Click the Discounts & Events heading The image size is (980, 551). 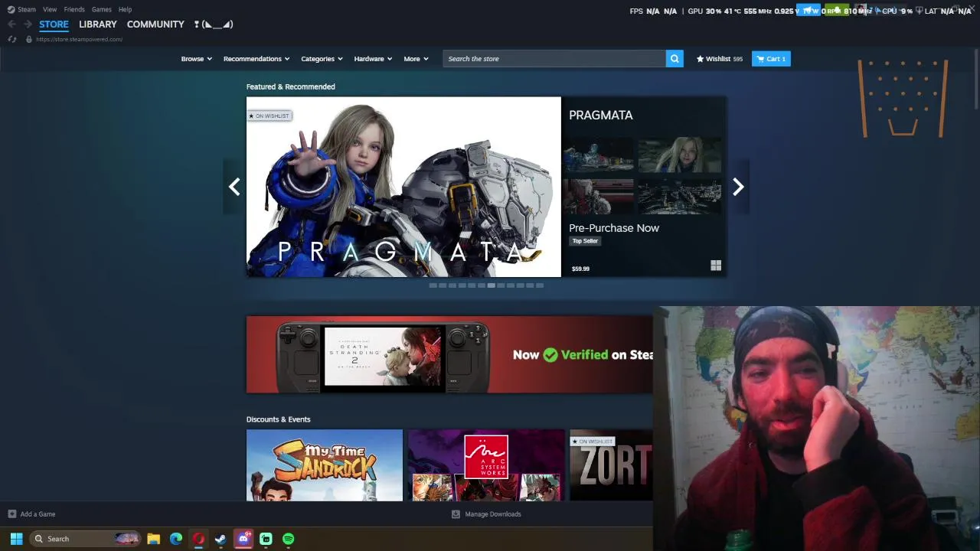279,419
